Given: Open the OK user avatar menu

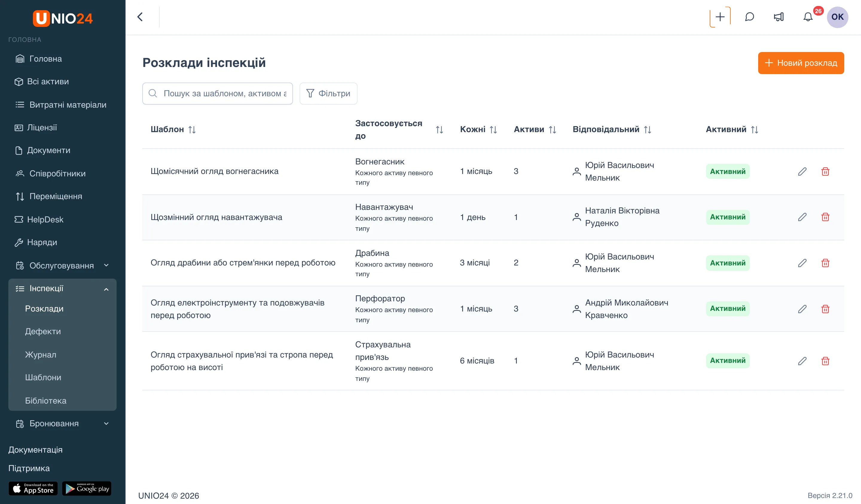Looking at the screenshot, I should click(837, 17).
